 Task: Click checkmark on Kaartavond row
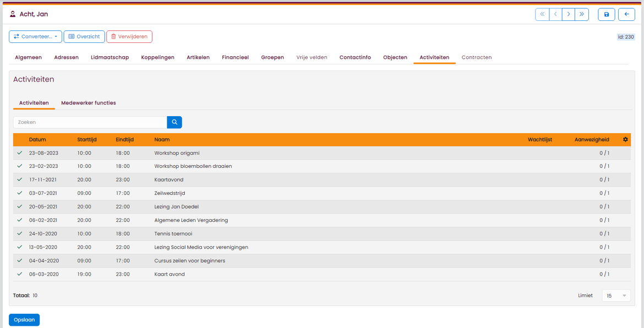(19, 179)
